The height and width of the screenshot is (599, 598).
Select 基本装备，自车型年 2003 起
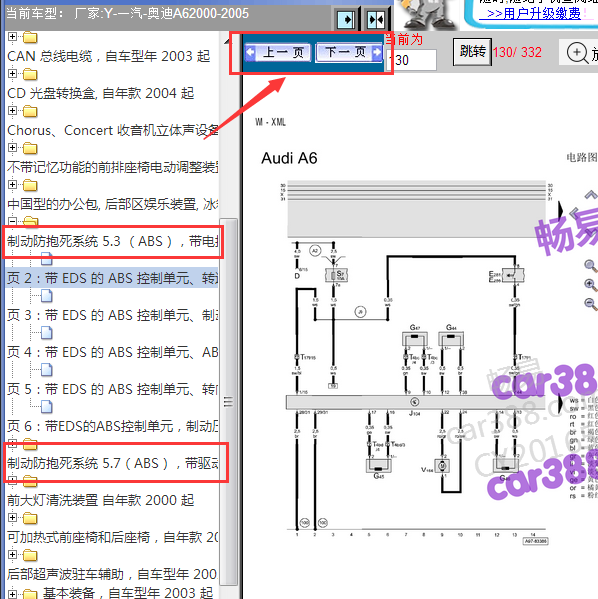pyautogui.click(x=128, y=593)
